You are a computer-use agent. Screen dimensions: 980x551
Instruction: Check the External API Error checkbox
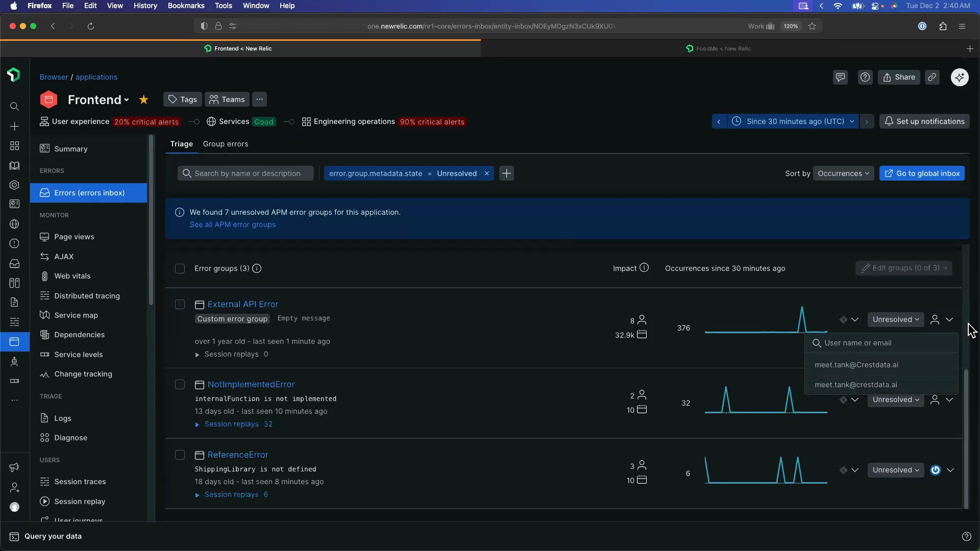coord(180,305)
